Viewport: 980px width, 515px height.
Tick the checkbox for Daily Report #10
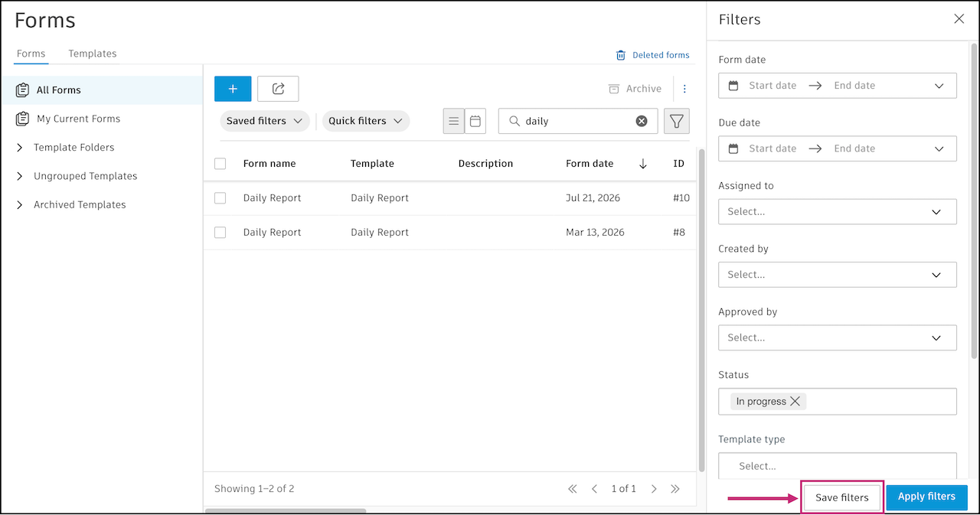tap(220, 198)
